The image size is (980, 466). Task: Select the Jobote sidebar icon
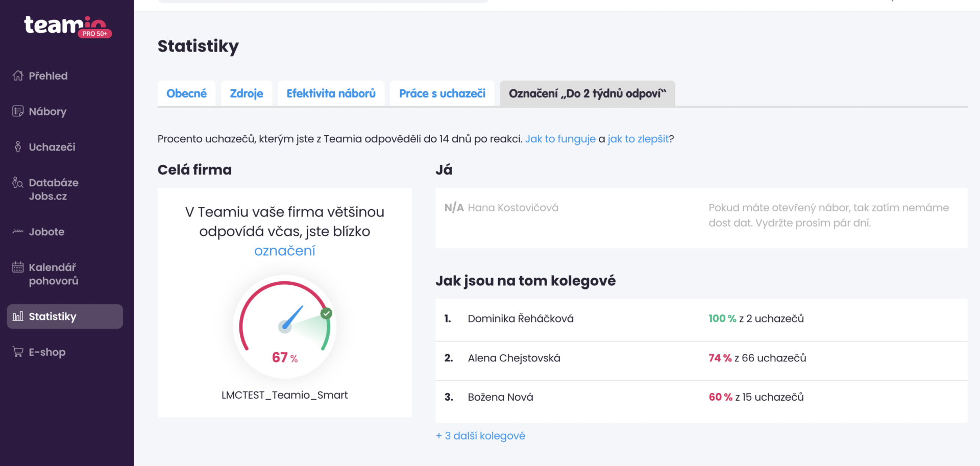pos(46,232)
